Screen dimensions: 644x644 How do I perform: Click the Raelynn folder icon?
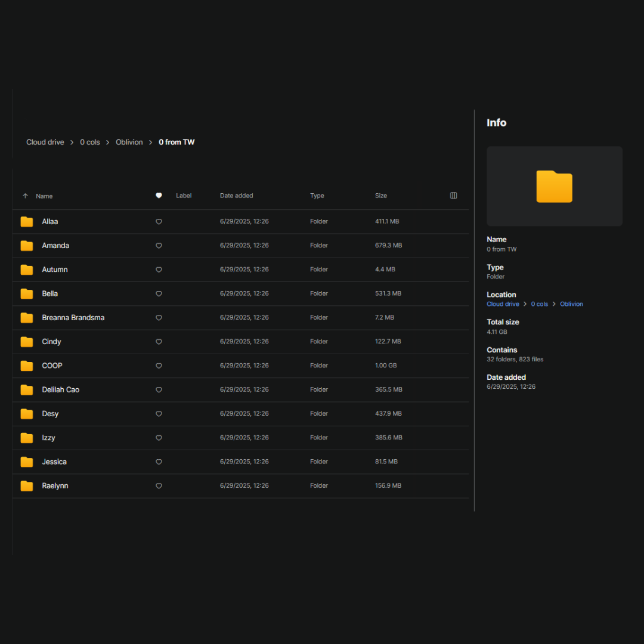click(27, 486)
